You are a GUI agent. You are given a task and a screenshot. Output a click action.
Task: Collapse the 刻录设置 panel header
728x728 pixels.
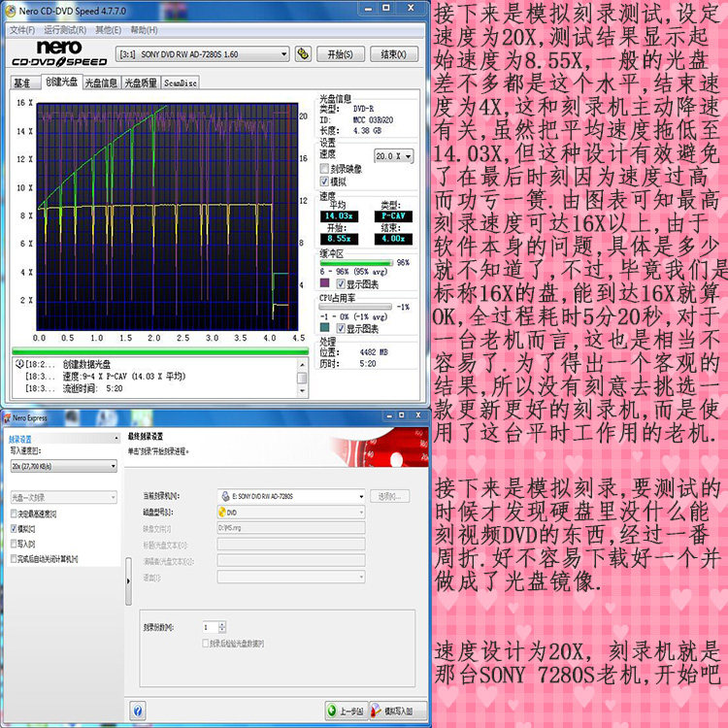point(116,439)
